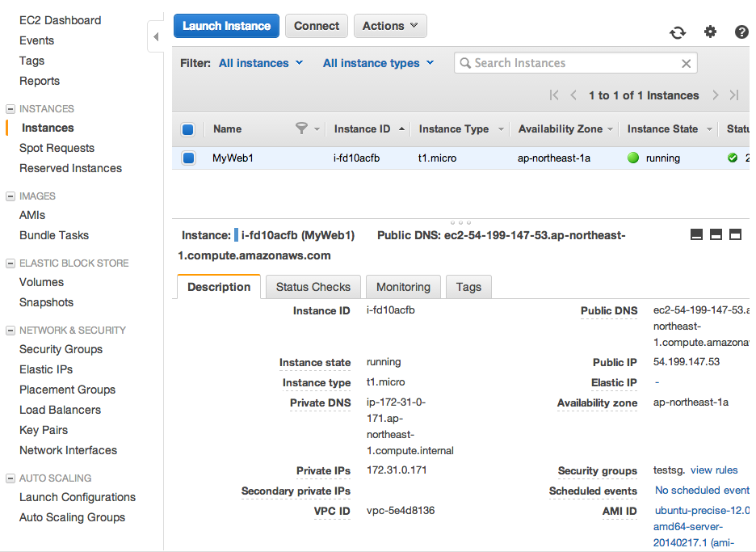Open the settings gear icon
Viewport: 756px width, 552px height.
[710, 32]
